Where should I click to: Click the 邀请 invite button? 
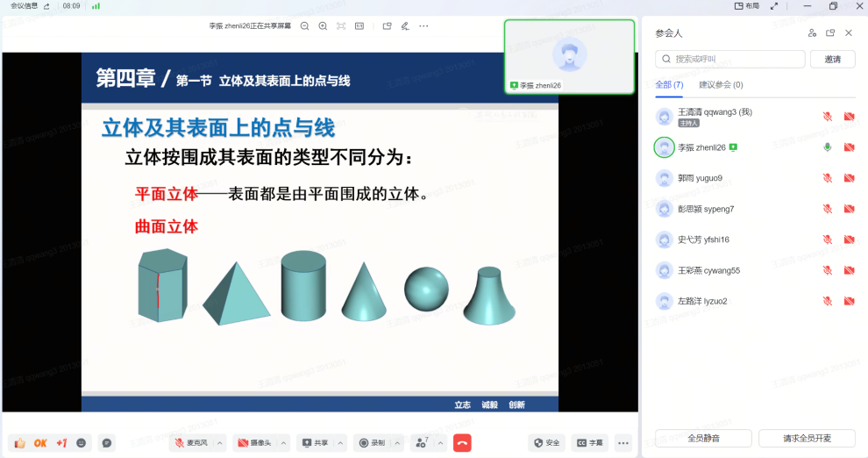coord(832,59)
